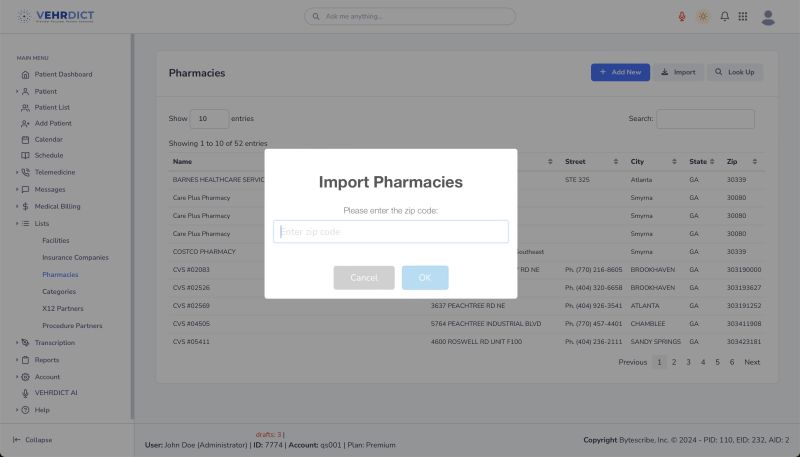Click Cancel in Import Pharmacies dialog
The height and width of the screenshot is (457, 800).
pyautogui.click(x=364, y=277)
